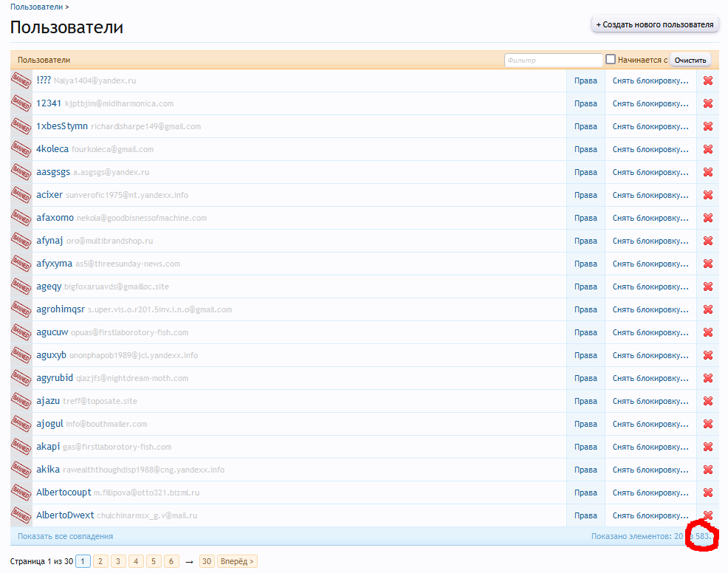Viewport: 728px width, 573px height.
Task: Click the Вперёд next page button
Action: pyautogui.click(x=237, y=562)
